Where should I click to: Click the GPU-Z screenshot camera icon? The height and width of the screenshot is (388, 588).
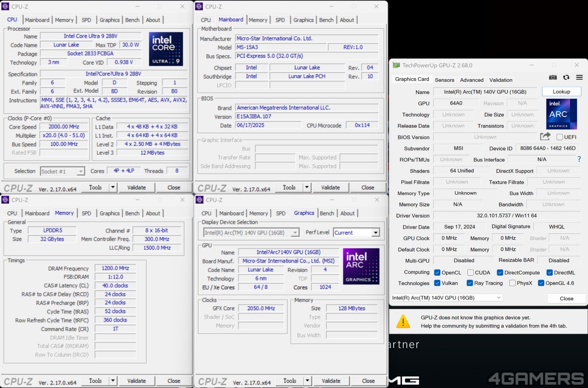(553, 77)
